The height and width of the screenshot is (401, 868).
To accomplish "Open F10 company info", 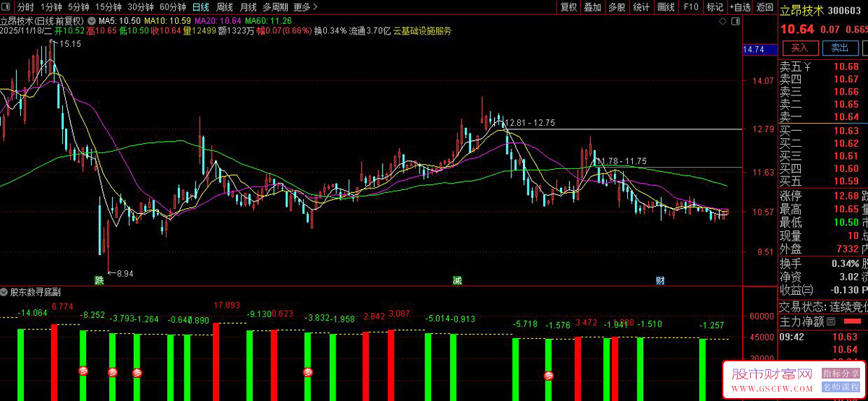I will coord(691,7).
